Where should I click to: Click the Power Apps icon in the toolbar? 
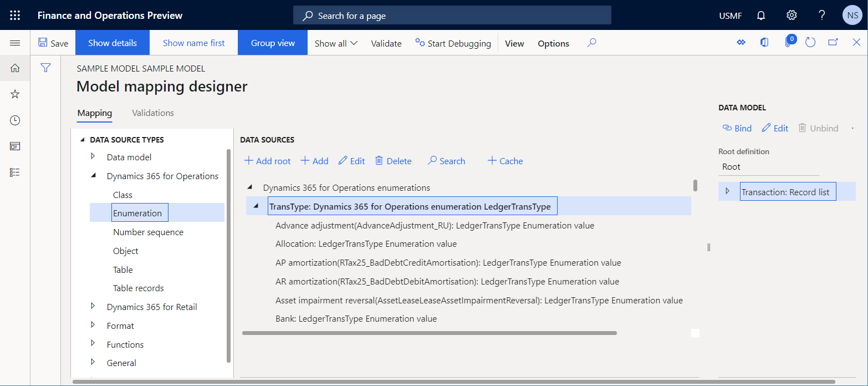click(x=741, y=42)
